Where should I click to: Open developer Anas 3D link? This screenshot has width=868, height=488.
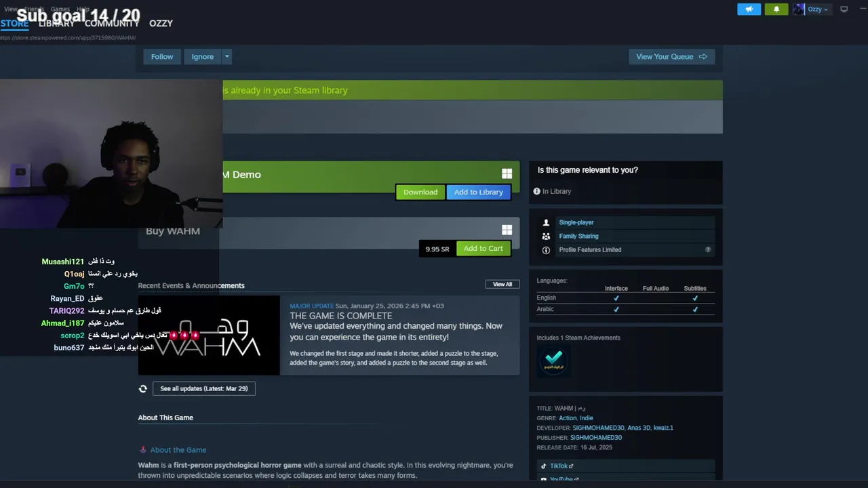[639, 428]
